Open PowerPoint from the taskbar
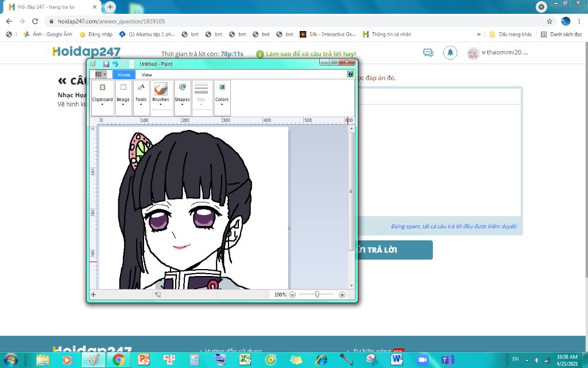 point(144,360)
